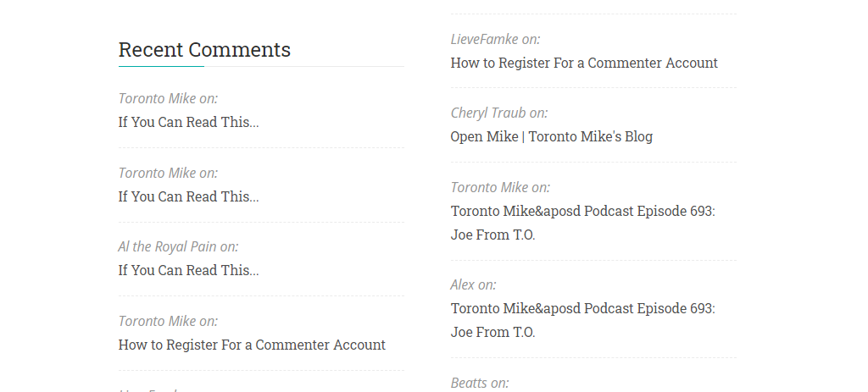Viewport: 868px width, 392px height.
Task: Open the first "If You Can Read This..." link
Action: pos(188,122)
